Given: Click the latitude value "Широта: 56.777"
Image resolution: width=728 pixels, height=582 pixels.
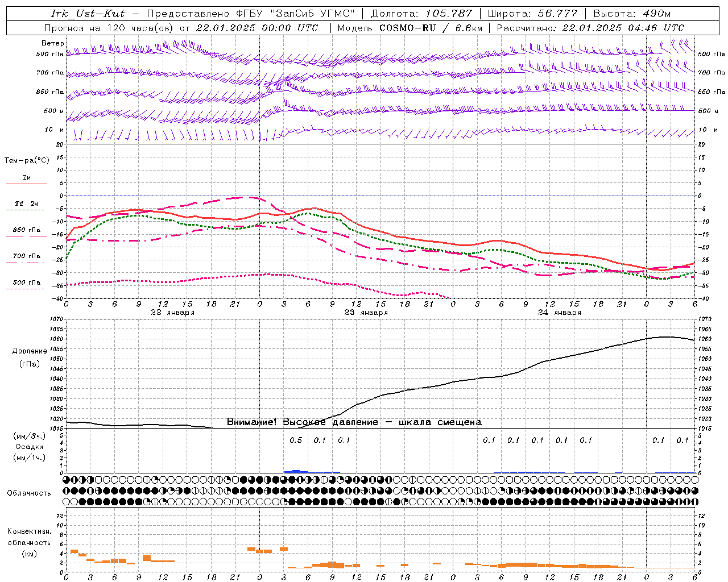Looking at the screenshot, I should click(x=532, y=14).
